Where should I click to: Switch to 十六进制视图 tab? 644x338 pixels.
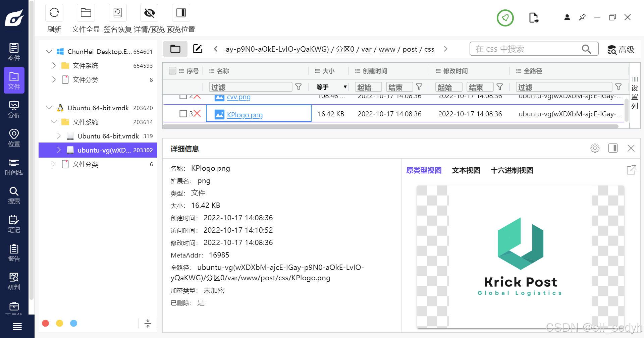pos(512,170)
